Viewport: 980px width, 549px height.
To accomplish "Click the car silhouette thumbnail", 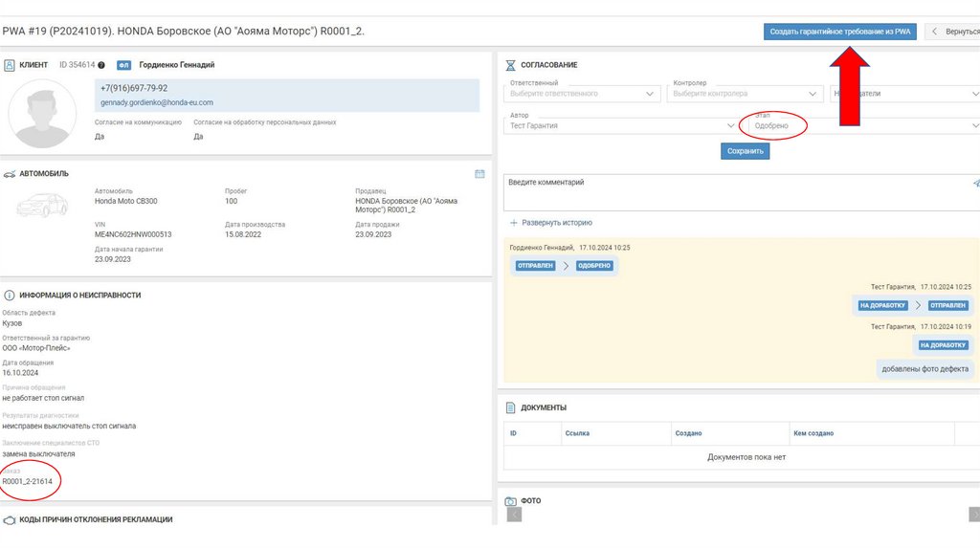I will pyautogui.click(x=42, y=206).
